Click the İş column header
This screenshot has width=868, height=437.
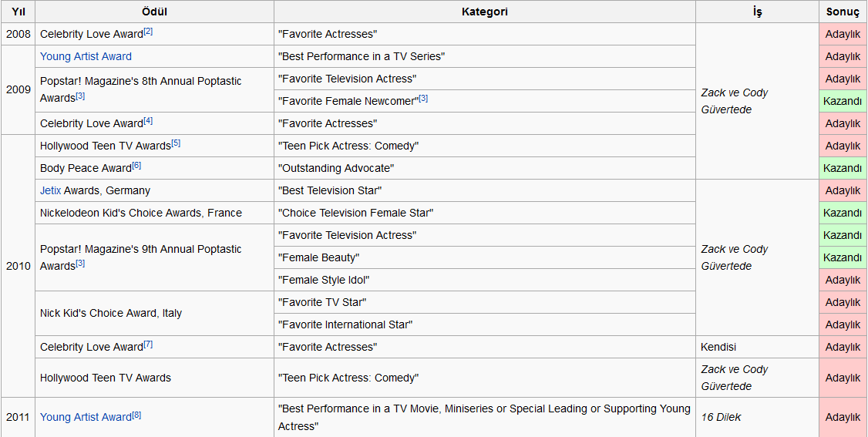757,12
